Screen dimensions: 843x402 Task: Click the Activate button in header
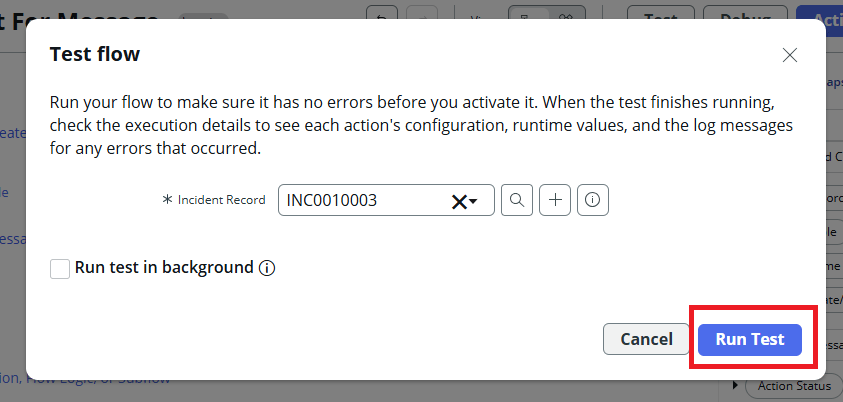click(x=820, y=14)
